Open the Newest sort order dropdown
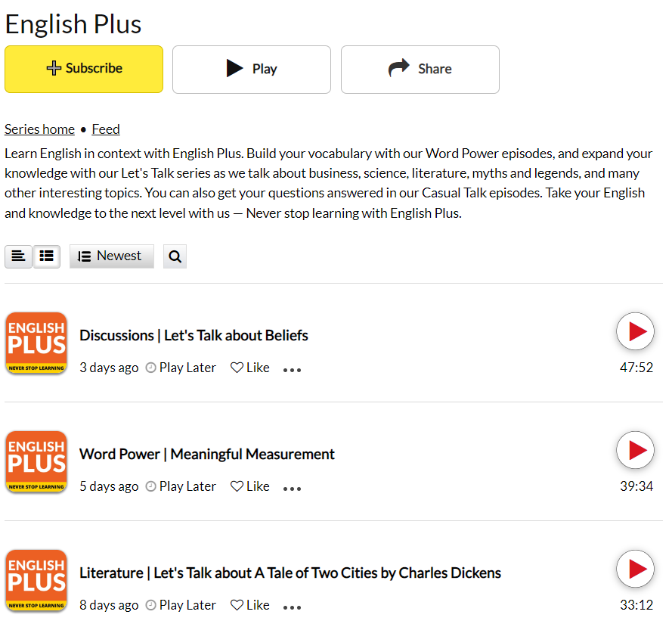The width and height of the screenshot is (672, 627). (111, 256)
